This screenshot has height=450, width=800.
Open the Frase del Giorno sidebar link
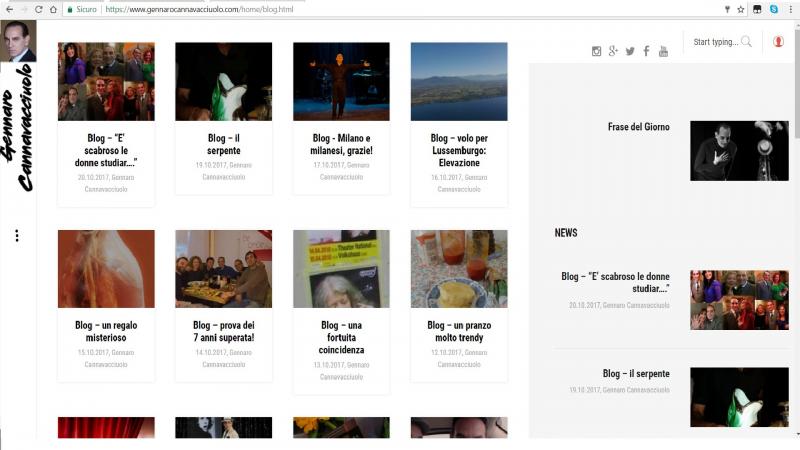pos(638,127)
